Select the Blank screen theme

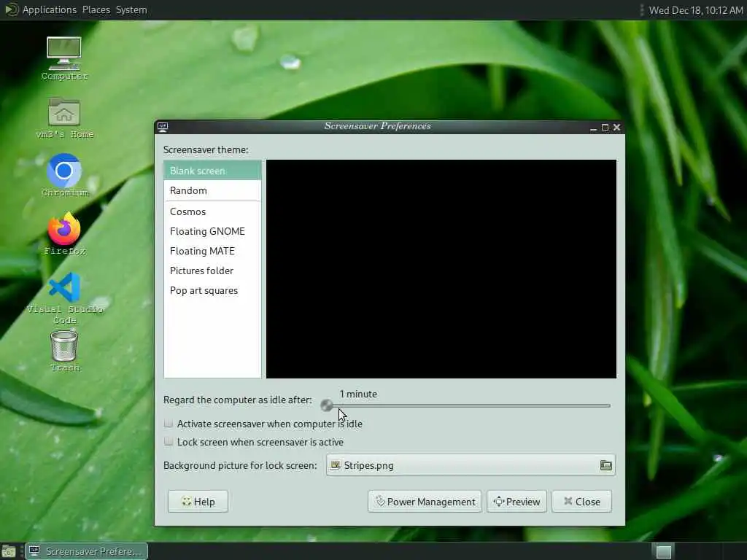[212, 171]
